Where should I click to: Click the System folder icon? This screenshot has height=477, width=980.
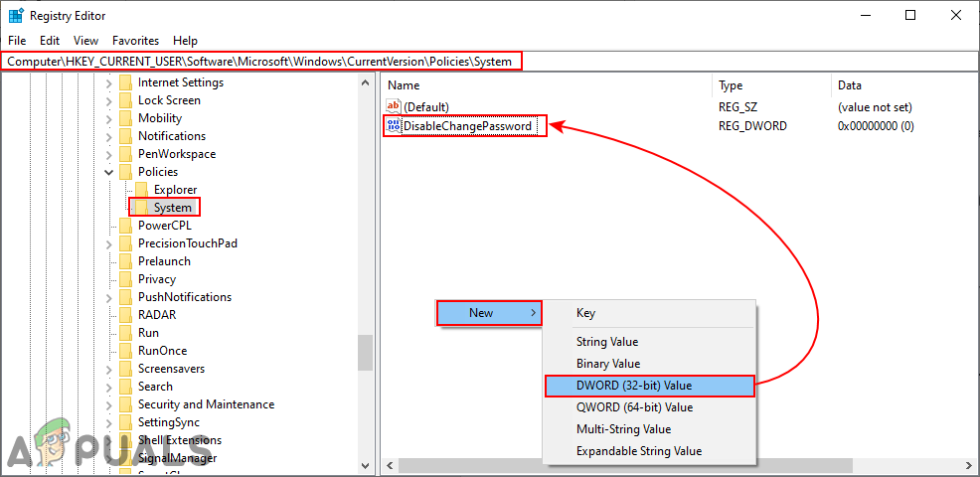[142, 207]
